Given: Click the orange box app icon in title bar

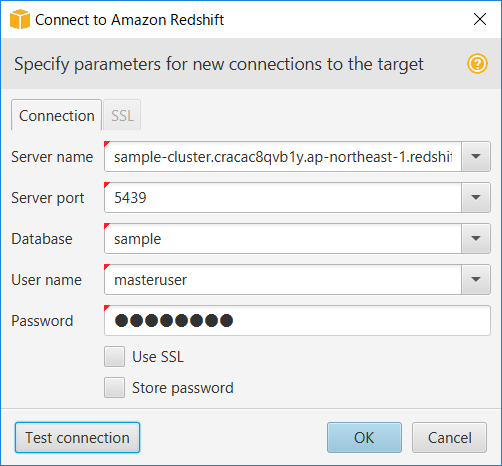Looking at the screenshot, I should pyautogui.click(x=20, y=19).
